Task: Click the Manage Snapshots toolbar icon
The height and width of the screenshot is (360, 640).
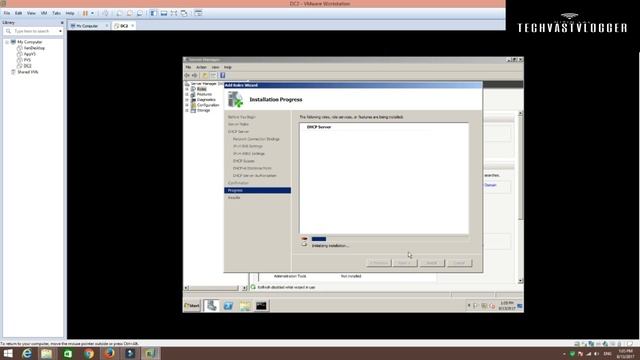Action: (140, 13)
